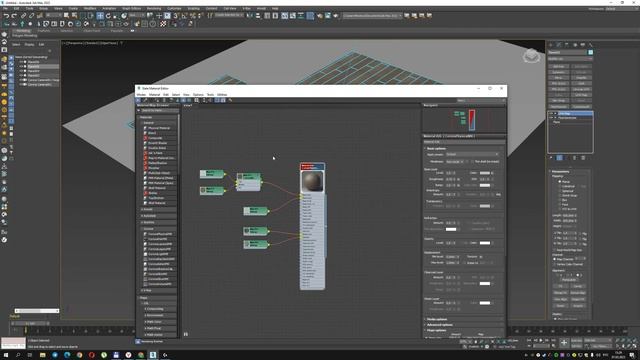The image size is (640, 360).
Task: Open the 3ds Max taskbar icon
Action: pyautogui.click(x=153, y=355)
